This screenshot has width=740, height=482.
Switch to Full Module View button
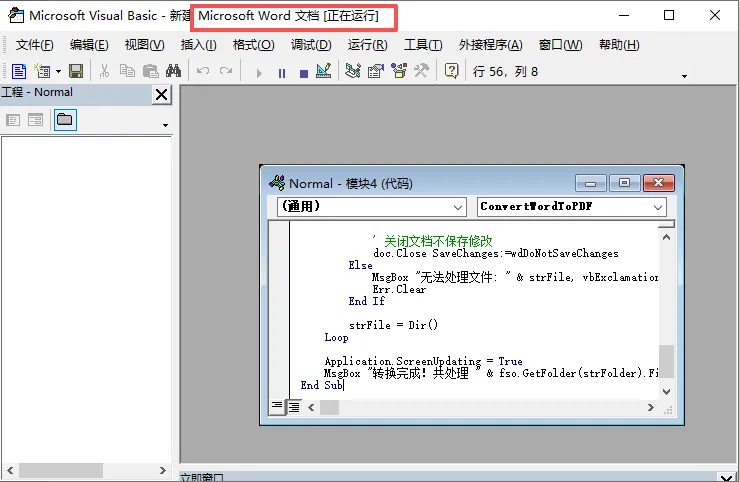click(x=294, y=406)
